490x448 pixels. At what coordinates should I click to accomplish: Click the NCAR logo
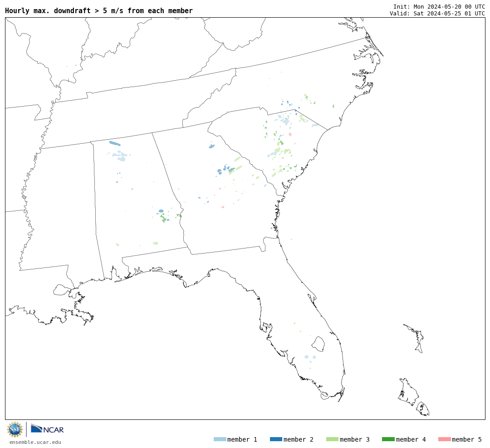coord(47,429)
